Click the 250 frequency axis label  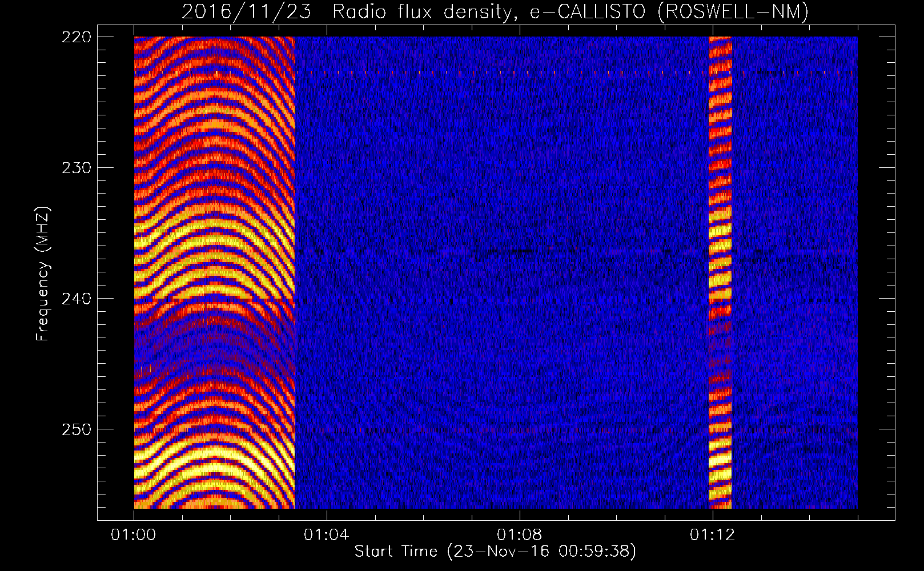click(x=76, y=429)
